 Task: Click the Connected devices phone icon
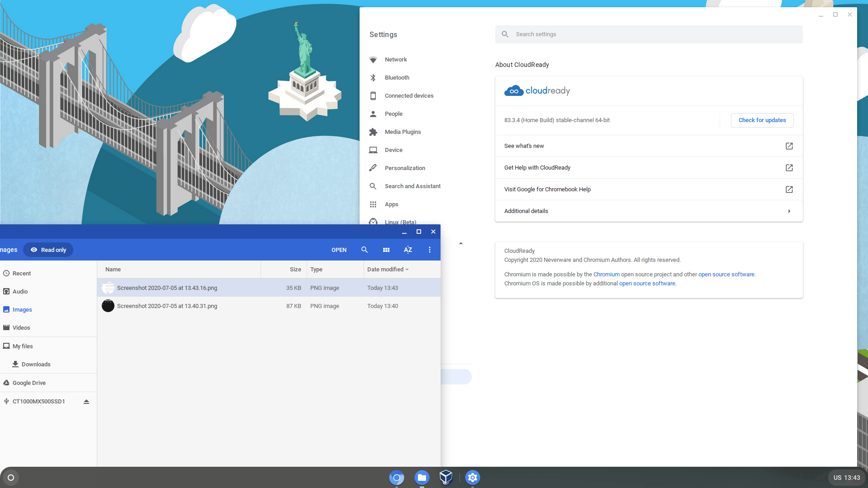tap(373, 96)
